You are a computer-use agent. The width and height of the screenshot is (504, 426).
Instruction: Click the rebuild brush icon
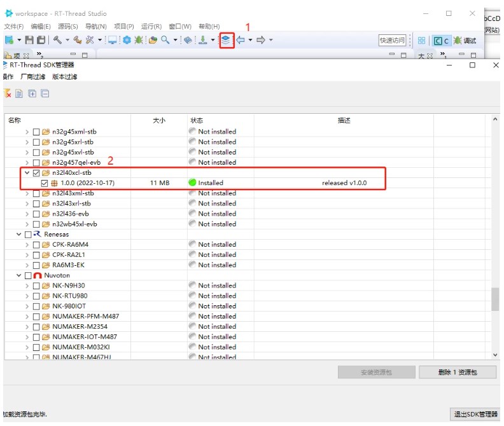78,40
